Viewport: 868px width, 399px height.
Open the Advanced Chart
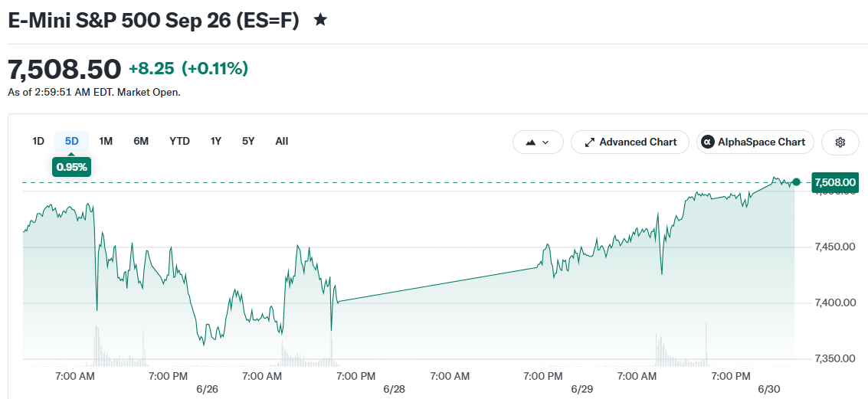[x=630, y=142]
